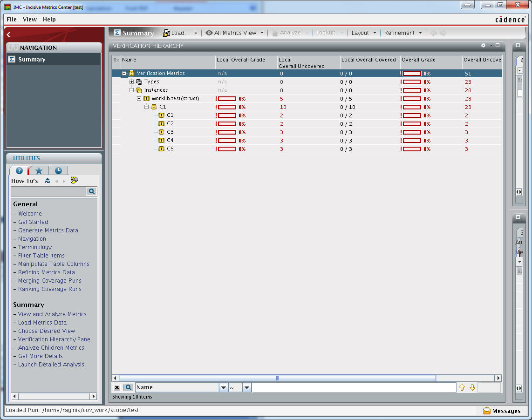Maximize the Verification Hierarchy pane
The height and width of the screenshot is (420, 532).
click(498, 46)
